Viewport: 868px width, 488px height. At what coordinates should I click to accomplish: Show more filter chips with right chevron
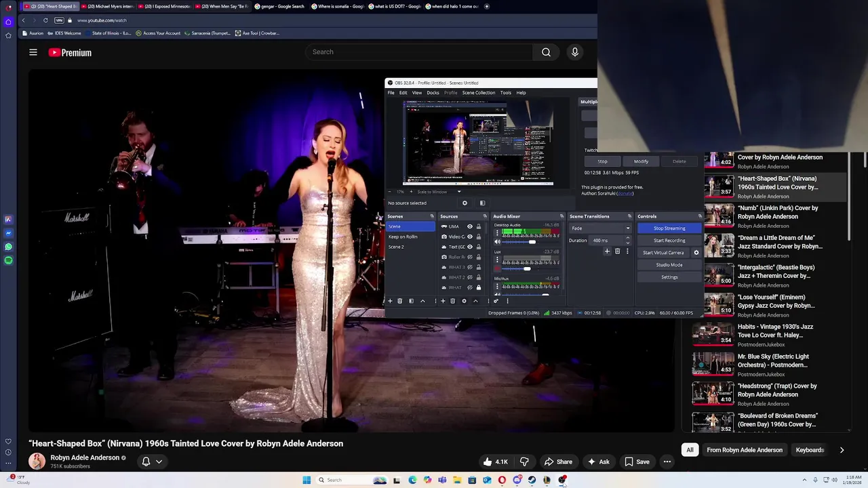click(842, 450)
